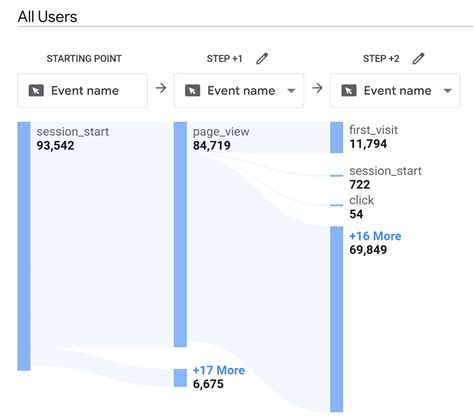Screen dimensions: 474x416
Task: Edit STEP +1 with the pencil icon
Action: coord(262,59)
